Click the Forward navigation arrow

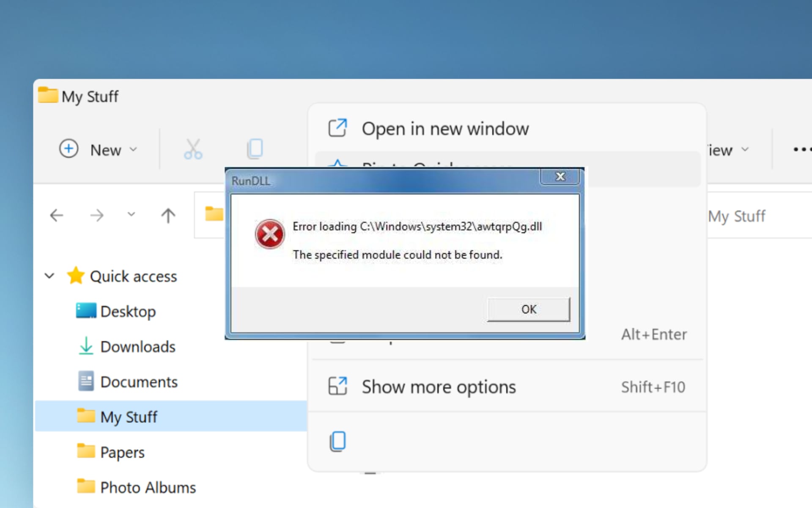tap(97, 215)
